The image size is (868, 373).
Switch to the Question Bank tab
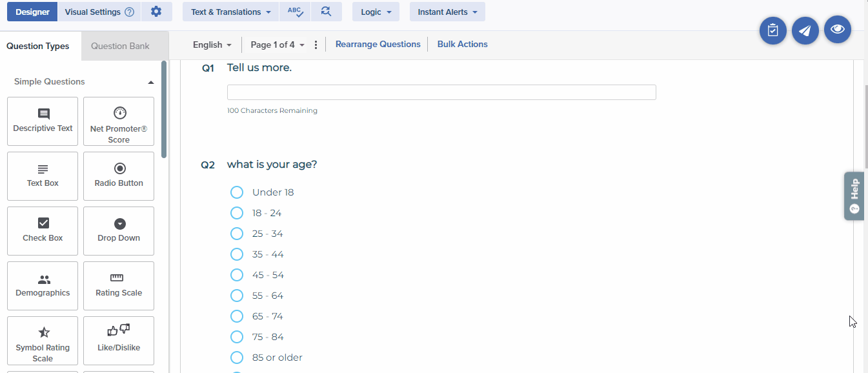[120, 46]
